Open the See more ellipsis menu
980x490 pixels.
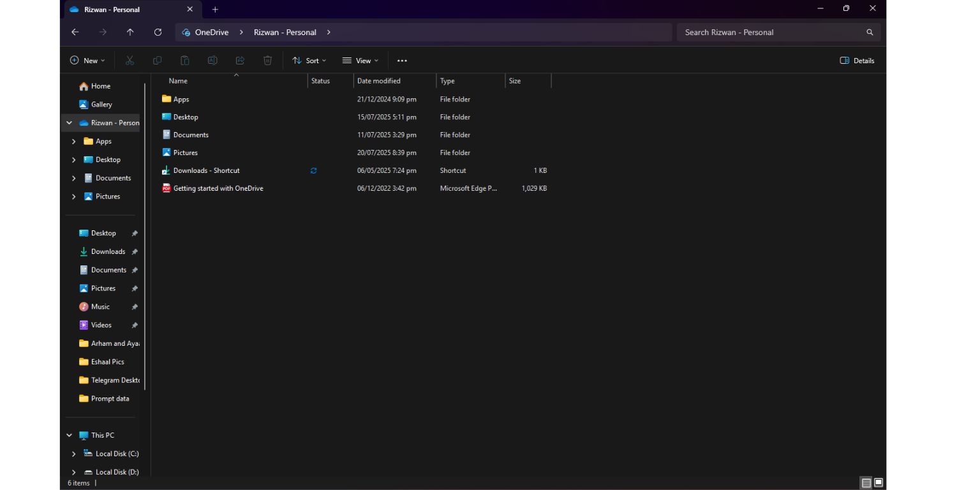pos(402,61)
